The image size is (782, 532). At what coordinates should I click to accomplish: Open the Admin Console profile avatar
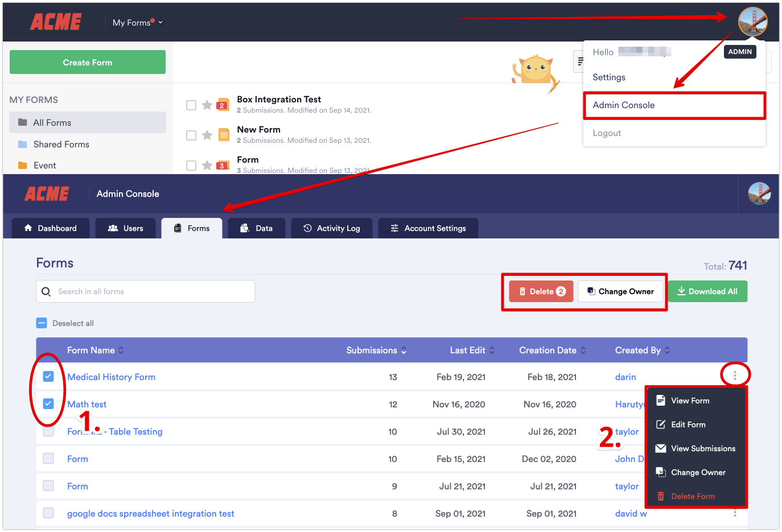point(759,193)
